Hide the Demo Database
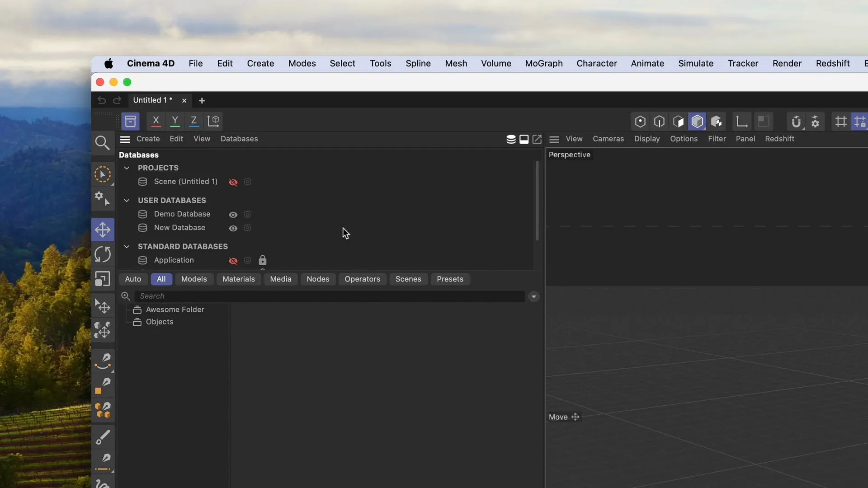This screenshot has height=488, width=868. (233, 215)
